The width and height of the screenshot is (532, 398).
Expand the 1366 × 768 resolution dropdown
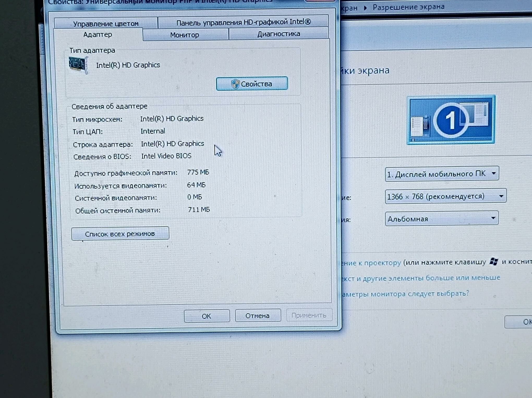[445, 196]
